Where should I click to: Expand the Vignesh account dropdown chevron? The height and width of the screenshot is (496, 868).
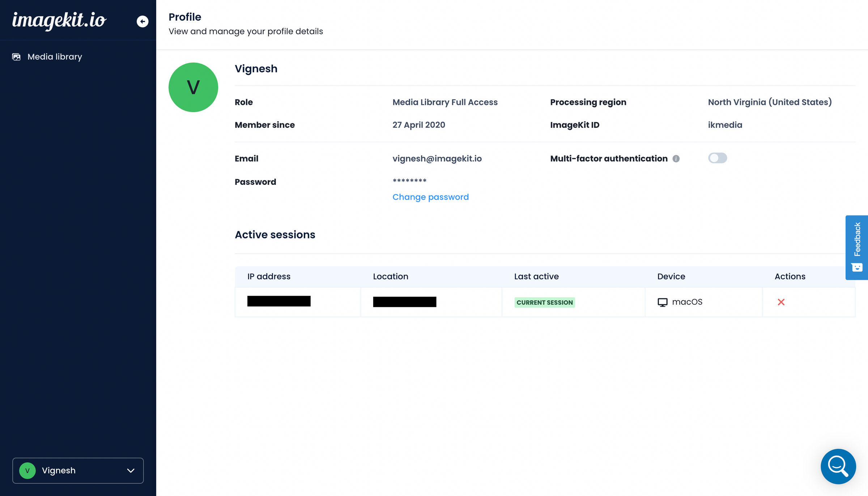point(131,471)
